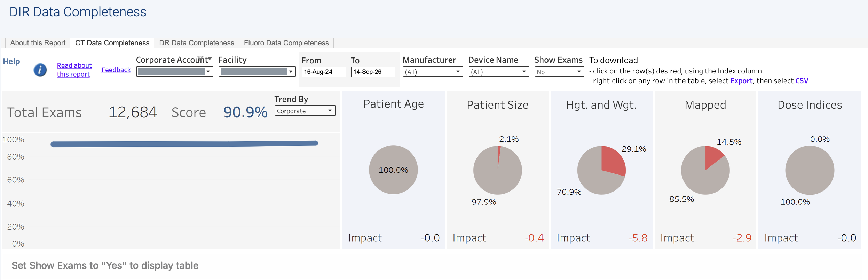868x280 pixels.
Task: Click the blue score trend line
Action: coord(184,143)
